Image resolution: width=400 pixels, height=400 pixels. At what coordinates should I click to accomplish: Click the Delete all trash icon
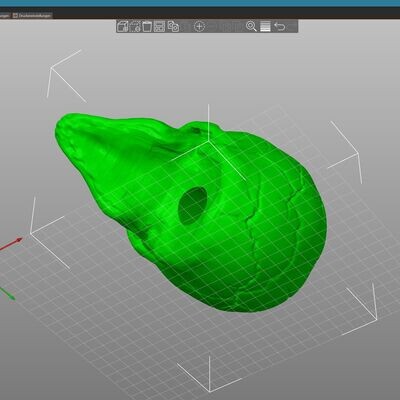click(x=147, y=26)
